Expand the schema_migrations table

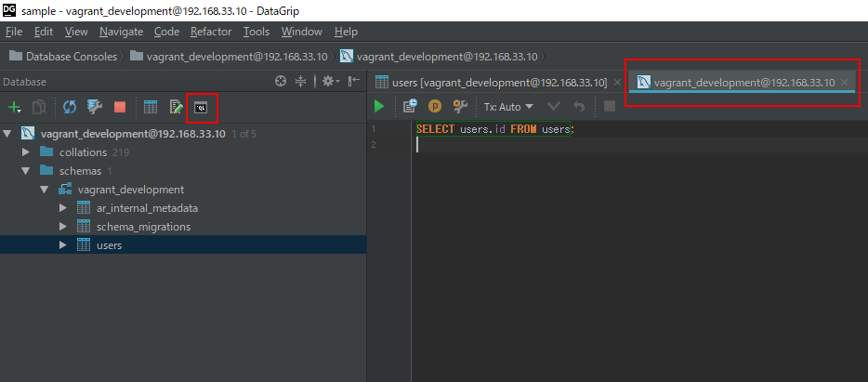coord(63,227)
